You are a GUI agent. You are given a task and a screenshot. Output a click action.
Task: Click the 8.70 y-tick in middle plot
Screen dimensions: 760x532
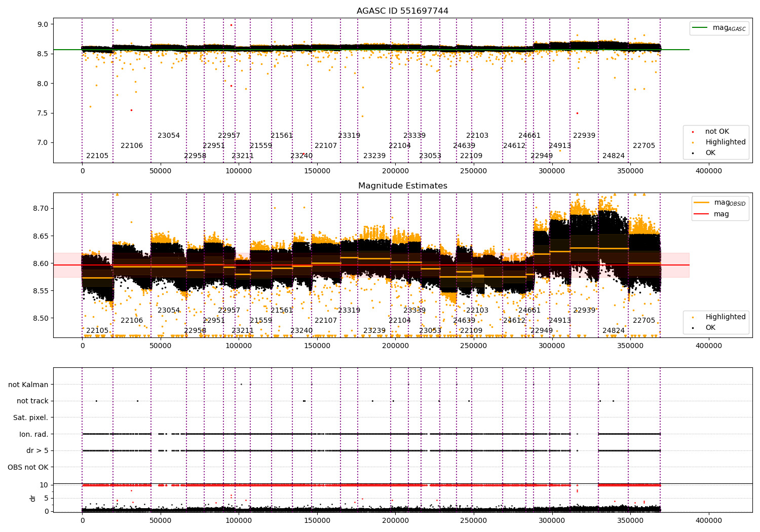[x=40, y=208]
